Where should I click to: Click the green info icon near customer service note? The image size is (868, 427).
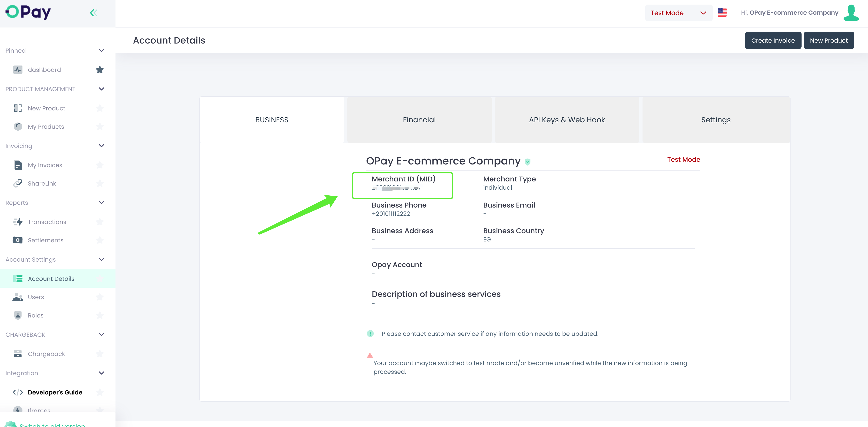(x=370, y=334)
